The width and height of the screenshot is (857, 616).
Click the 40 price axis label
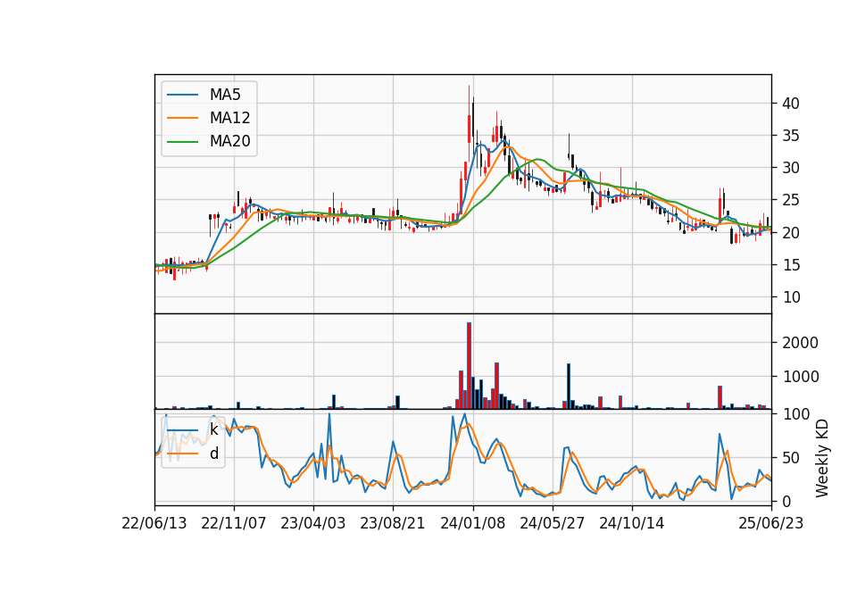tap(790, 104)
